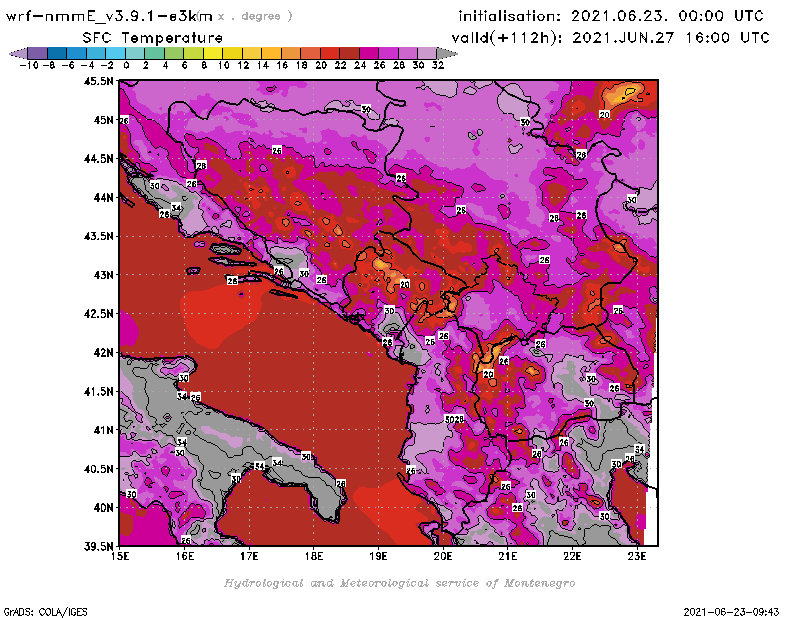Image resolution: width=800 pixels, height=618 pixels.
Task: Click the '22' legend label
Action: click(x=340, y=65)
